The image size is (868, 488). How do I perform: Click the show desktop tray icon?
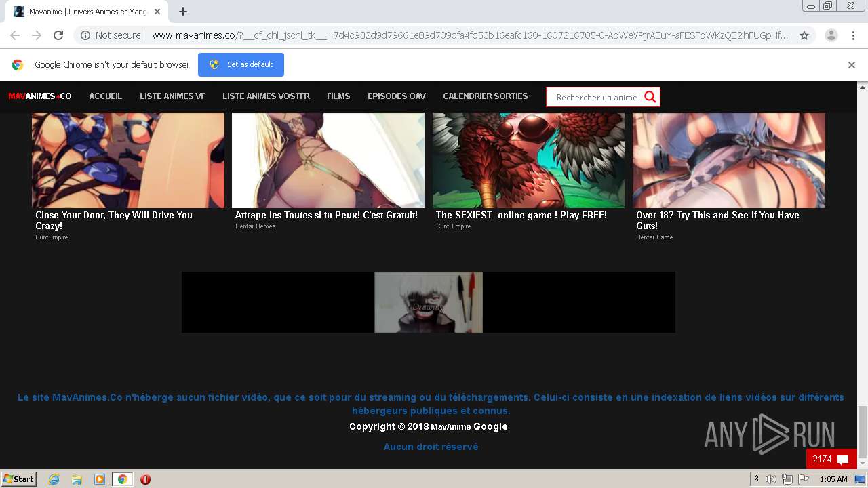point(860,479)
